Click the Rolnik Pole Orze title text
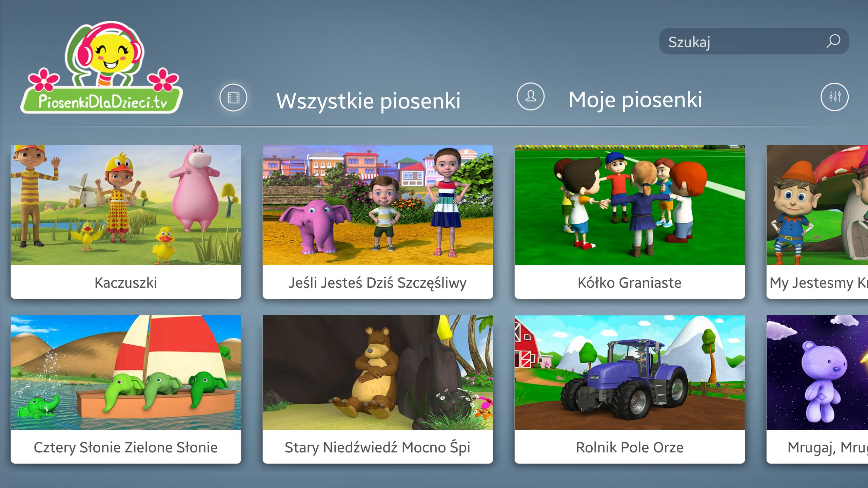 (x=630, y=447)
